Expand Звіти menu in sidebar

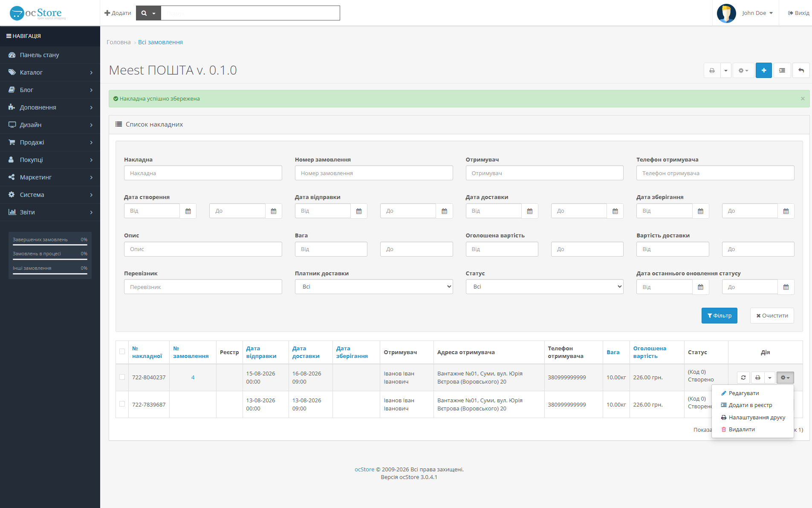[x=50, y=212]
